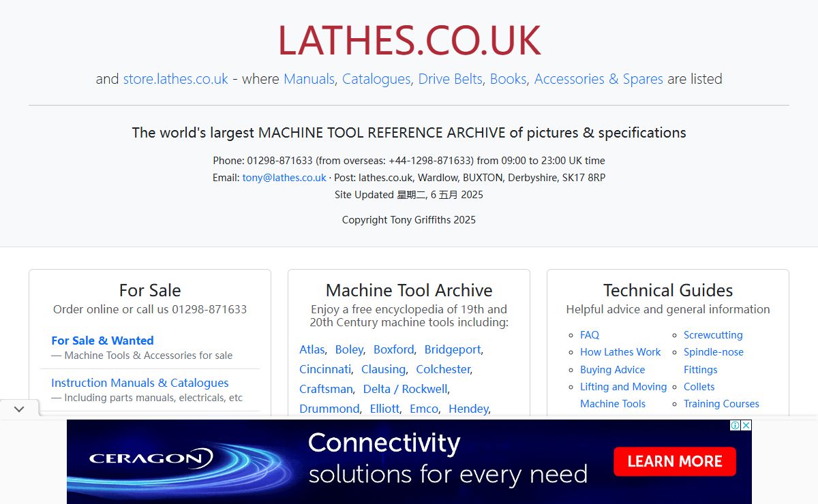Open For Sale & Wanted link
This screenshot has height=504, width=818.
[x=102, y=341]
